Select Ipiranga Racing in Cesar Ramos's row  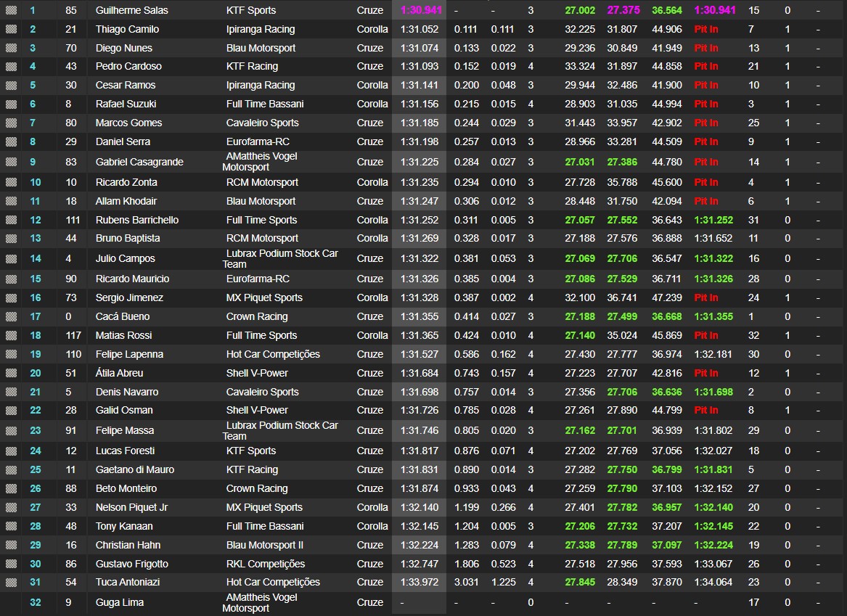(x=261, y=86)
